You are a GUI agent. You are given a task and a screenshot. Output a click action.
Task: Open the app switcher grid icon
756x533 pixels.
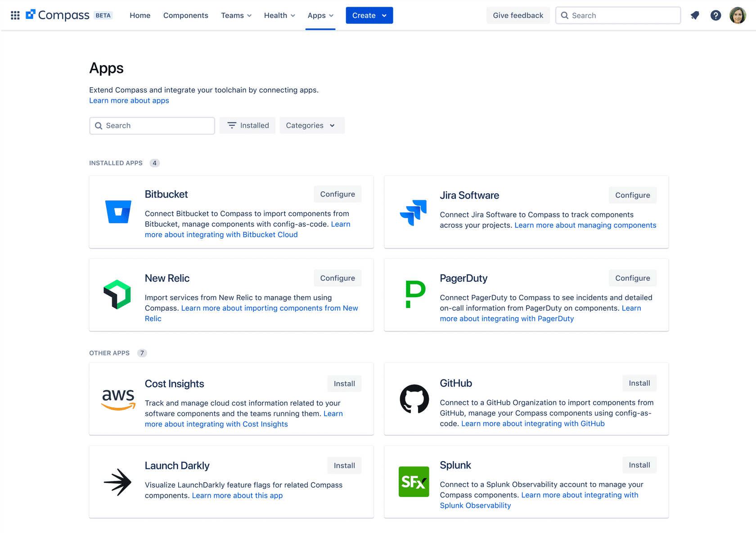(15, 15)
